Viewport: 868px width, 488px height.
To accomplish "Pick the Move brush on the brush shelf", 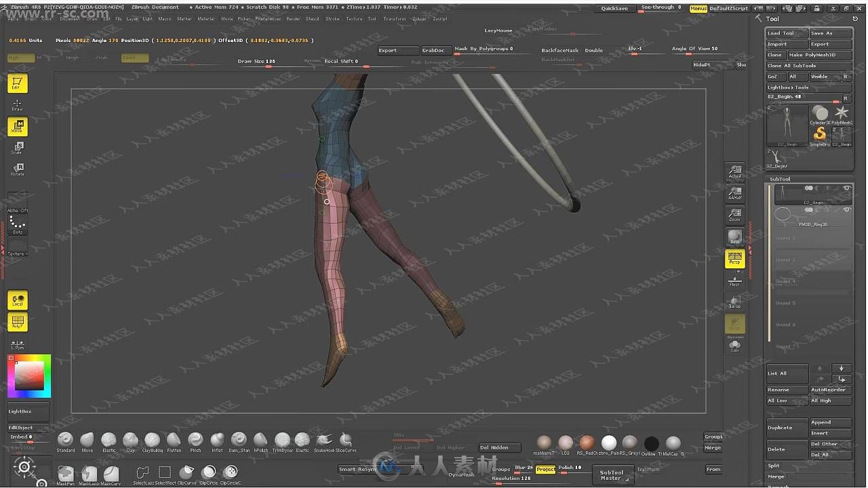I will tap(87, 442).
